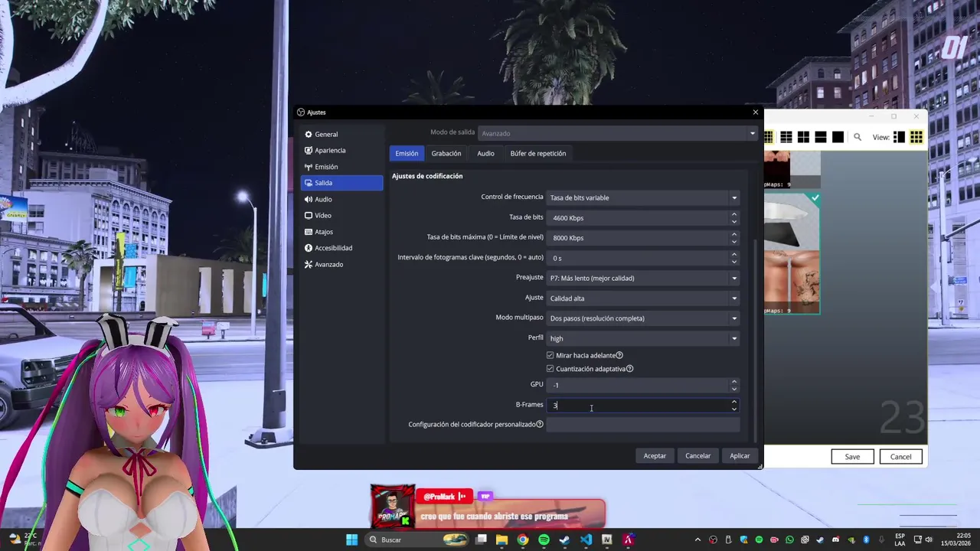Open the Modo multipaso dropdown
The width and height of the screenshot is (980, 551).
(643, 318)
